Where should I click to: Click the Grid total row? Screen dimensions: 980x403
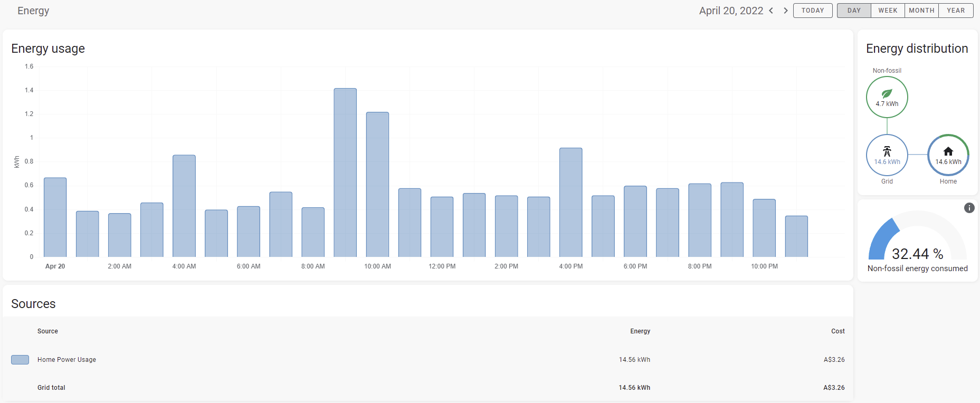click(x=428, y=388)
